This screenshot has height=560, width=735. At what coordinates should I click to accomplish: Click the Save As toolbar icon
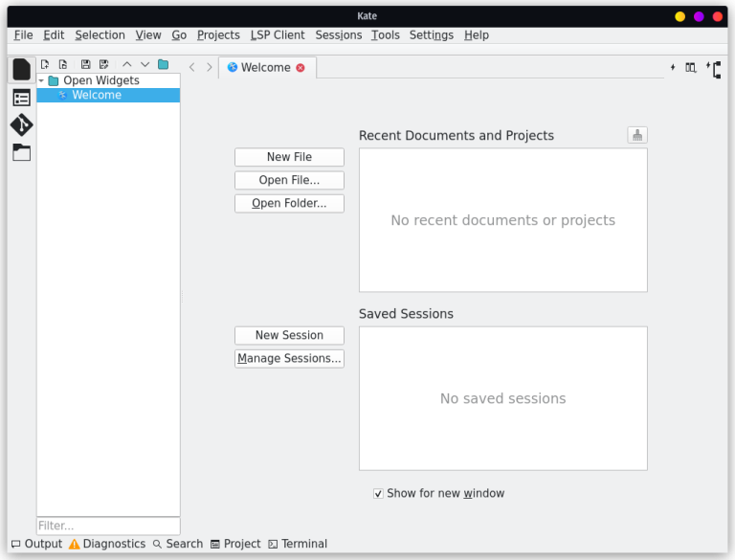point(103,64)
